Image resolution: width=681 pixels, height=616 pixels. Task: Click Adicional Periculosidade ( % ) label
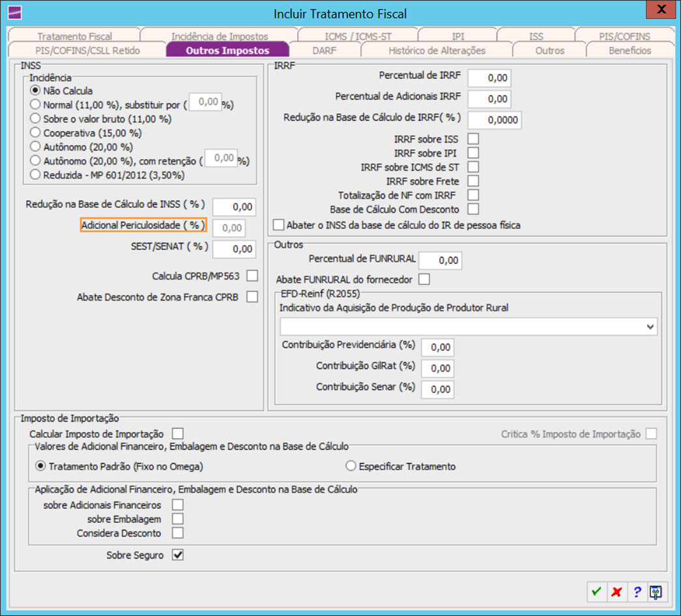pos(143,225)
